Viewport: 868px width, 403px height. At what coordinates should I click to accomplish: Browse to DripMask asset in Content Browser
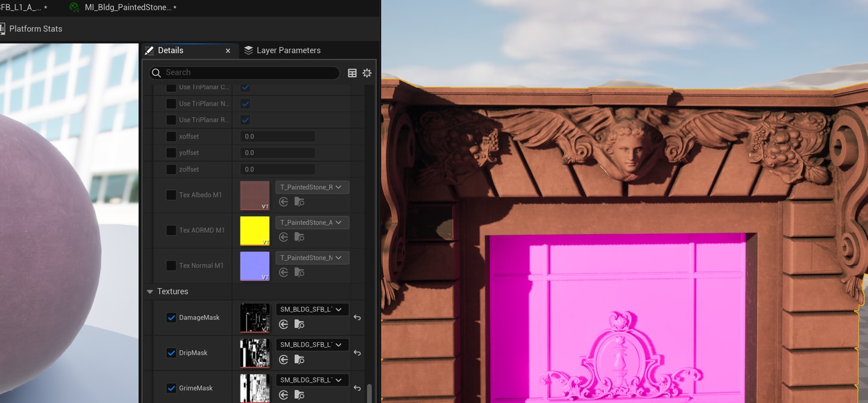(x=299, y=360)
